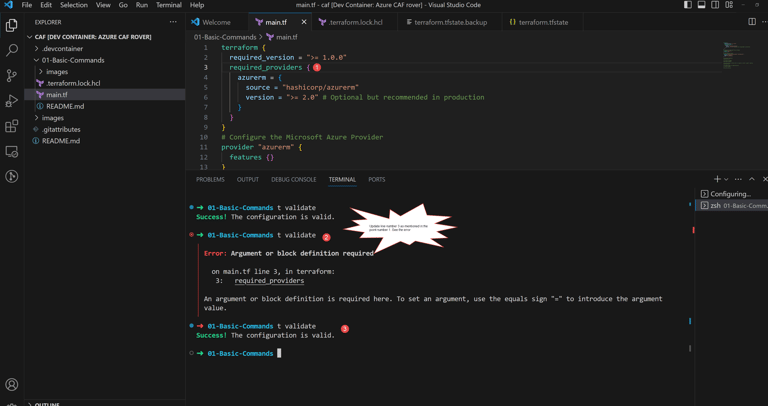Switch to .terraform.lock.hcl editor tab
This screenshot has width=768, height=406.
[356, 22]
